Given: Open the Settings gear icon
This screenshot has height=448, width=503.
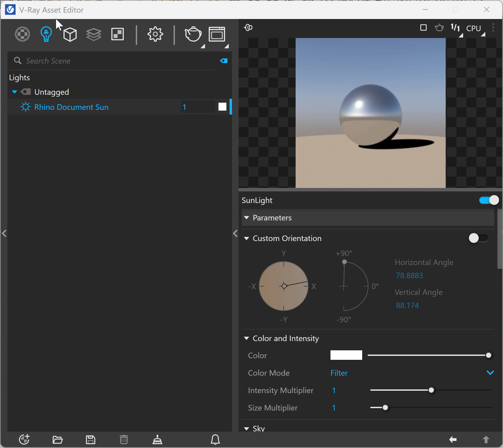Looking at the screenshot, I should 155,34.
